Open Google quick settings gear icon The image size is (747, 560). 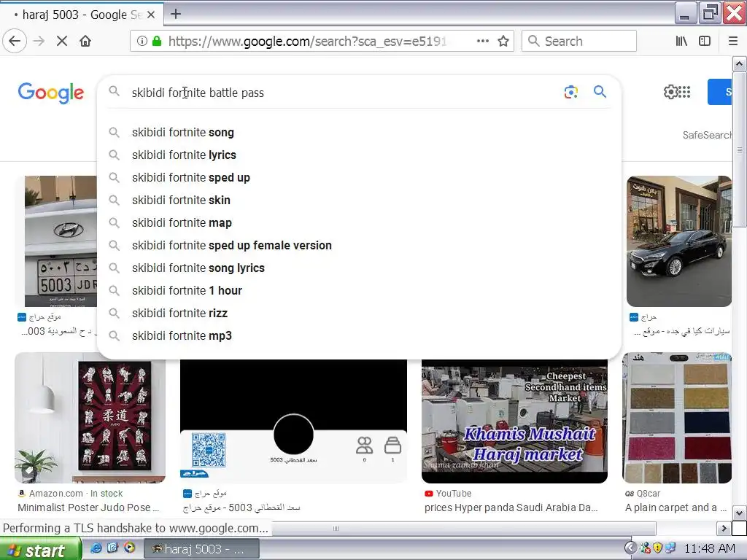pyautogui.click(x=670, y=92)
